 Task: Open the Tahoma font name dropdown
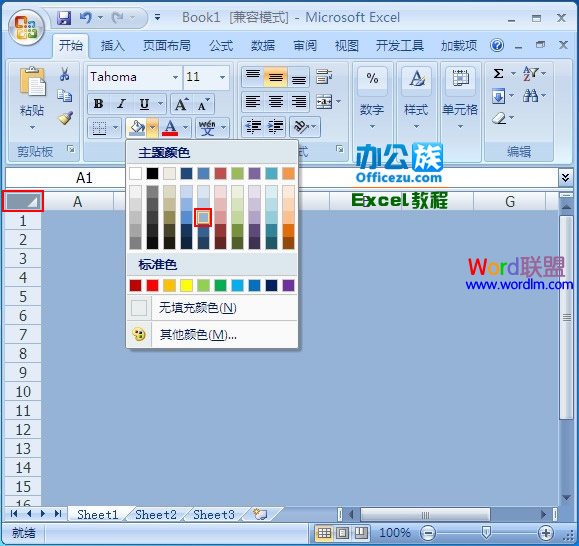point(175,77)
